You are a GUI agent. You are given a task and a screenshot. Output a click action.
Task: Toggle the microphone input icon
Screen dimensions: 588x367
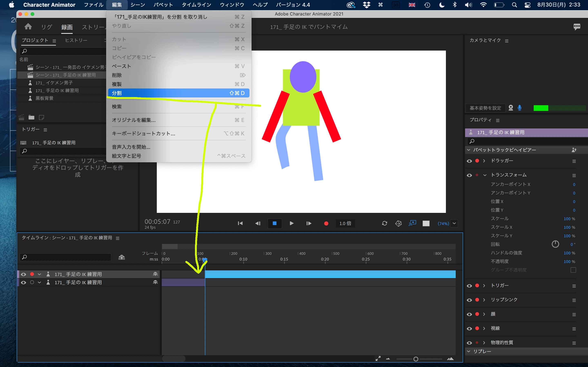tap(519, 108)
